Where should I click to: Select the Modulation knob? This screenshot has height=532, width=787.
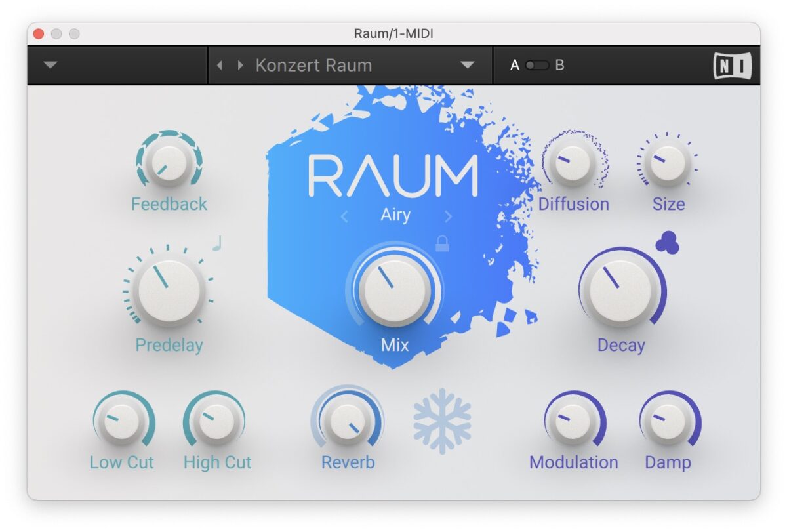click(573, 422)
